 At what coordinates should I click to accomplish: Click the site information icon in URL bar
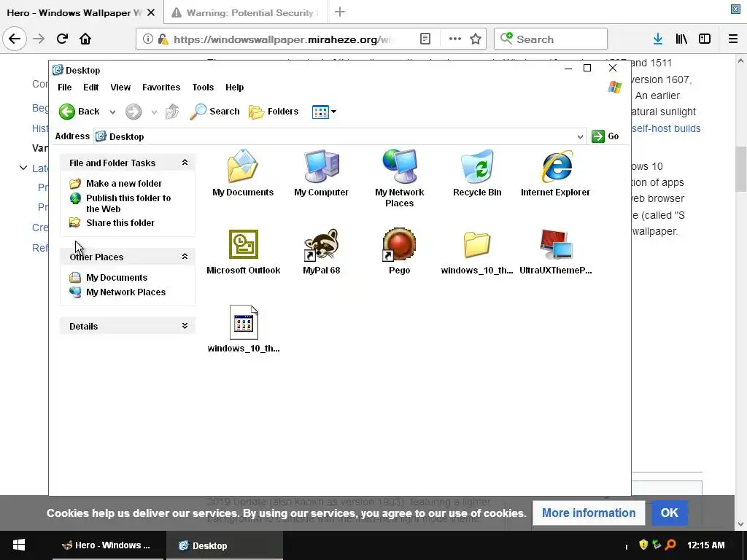[147, 39]
